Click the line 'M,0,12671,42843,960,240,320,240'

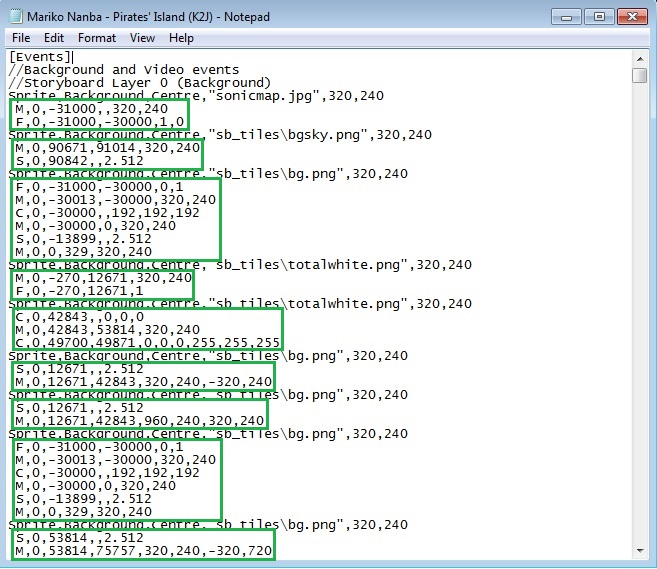click(140, 421)
